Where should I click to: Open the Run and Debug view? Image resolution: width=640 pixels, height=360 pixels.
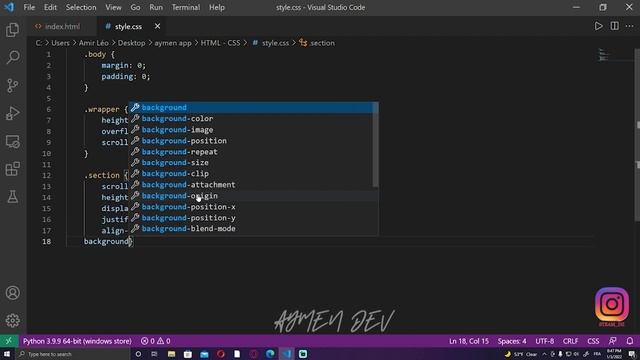(x=13, y=113)
